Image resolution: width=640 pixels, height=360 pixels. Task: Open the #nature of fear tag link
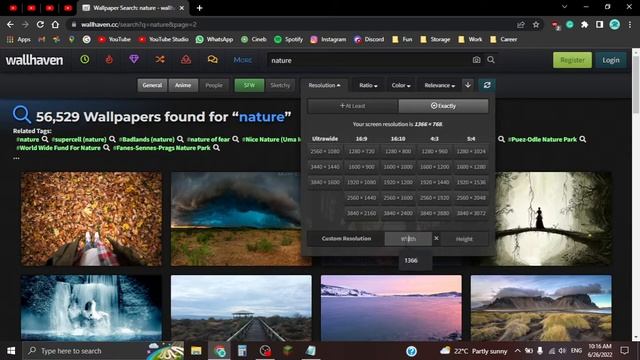point(208,139)
